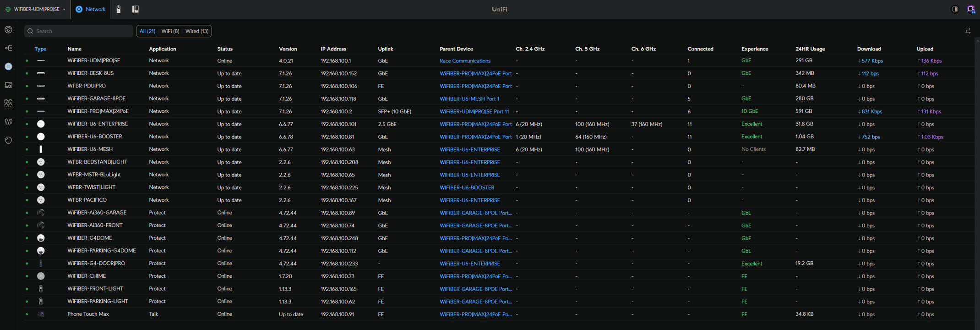Click the WiFiBER-CHIME device icon

pos(41,276)
